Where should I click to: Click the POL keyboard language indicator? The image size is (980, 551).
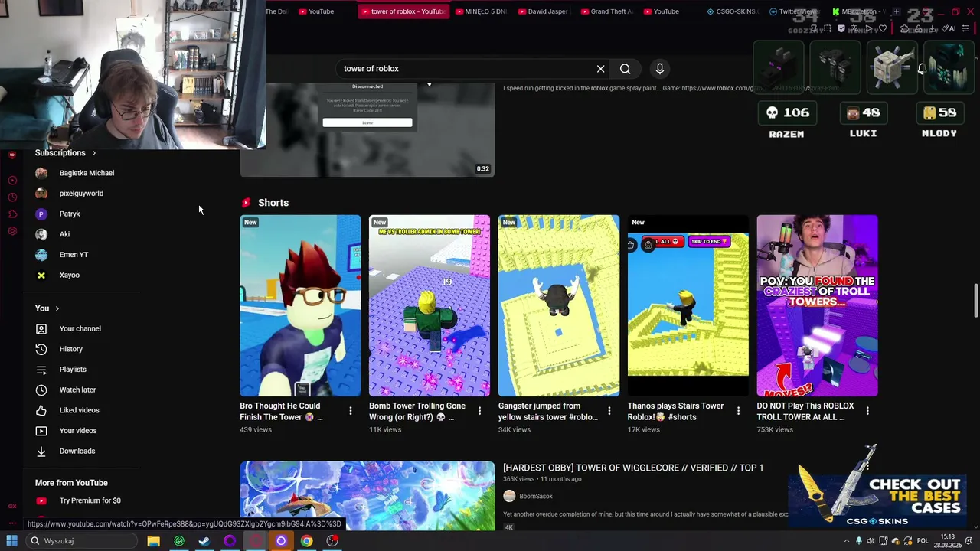coord(923,541)
